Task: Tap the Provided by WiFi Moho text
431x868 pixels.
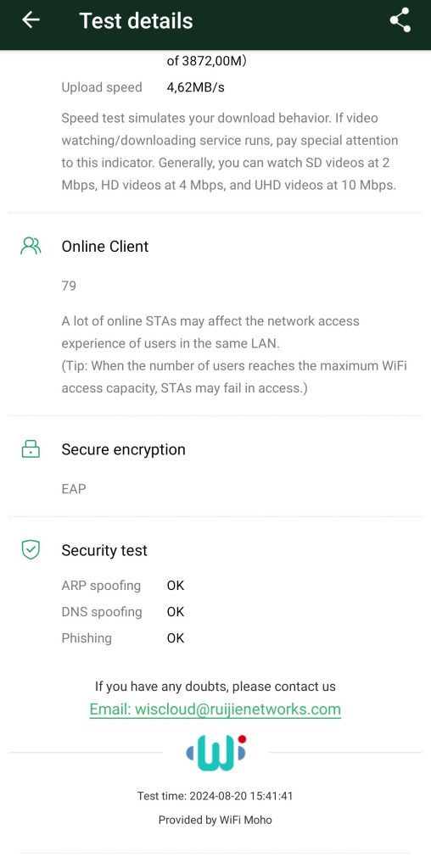Action: pyautogui.click(x=215, y=821)
